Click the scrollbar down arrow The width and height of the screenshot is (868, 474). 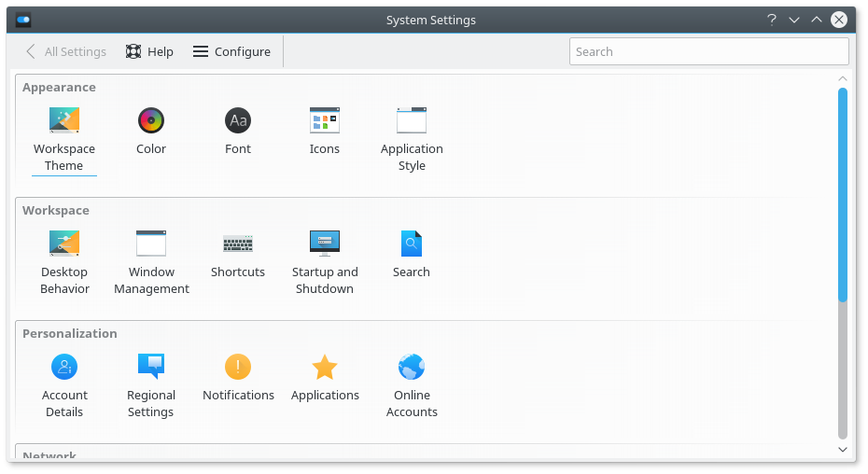843,450
